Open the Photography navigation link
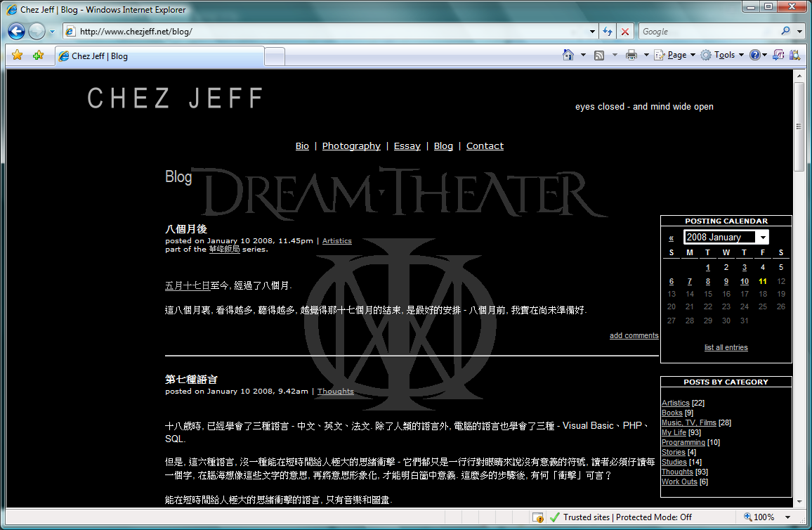 point(351,146)
